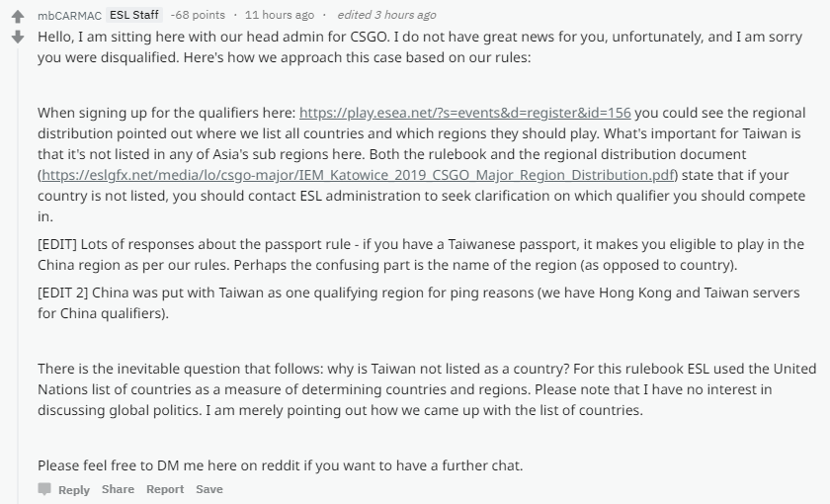Viewport: 830px width, 504px height.
Task: Collapse the thread using the vertical line
Action: [18, 276]
